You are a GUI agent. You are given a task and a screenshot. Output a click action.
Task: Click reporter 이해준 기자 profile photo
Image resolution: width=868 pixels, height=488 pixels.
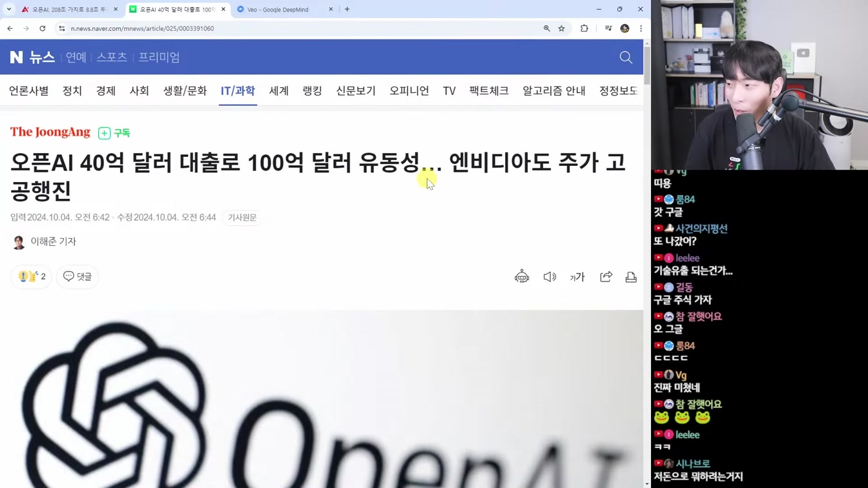coord(19,242)
